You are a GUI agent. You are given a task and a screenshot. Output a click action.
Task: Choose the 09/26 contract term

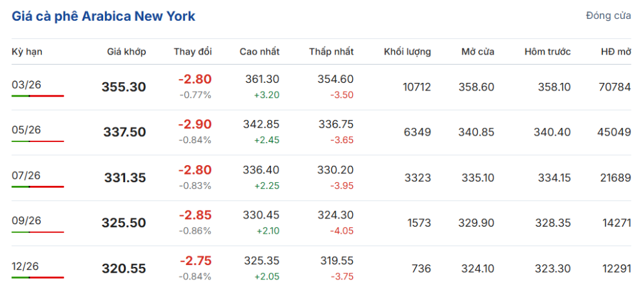pyautogui.click(x=26, y=220)
